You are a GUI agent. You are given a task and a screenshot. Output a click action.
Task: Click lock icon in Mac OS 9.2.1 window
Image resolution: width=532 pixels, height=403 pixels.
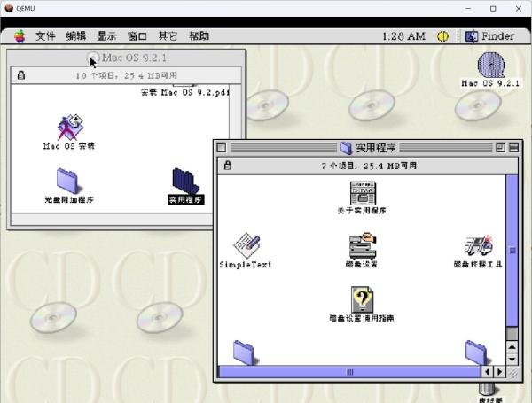pos(21,75)
